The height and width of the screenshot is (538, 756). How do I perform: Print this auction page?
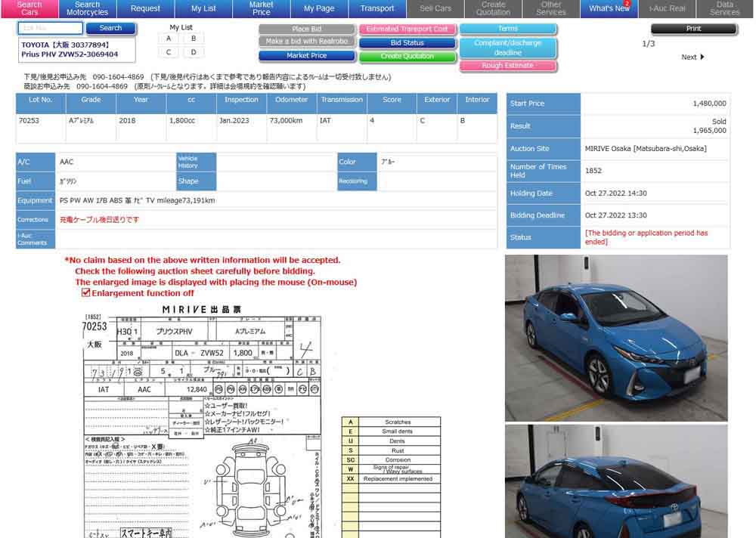tap(694, 29)
